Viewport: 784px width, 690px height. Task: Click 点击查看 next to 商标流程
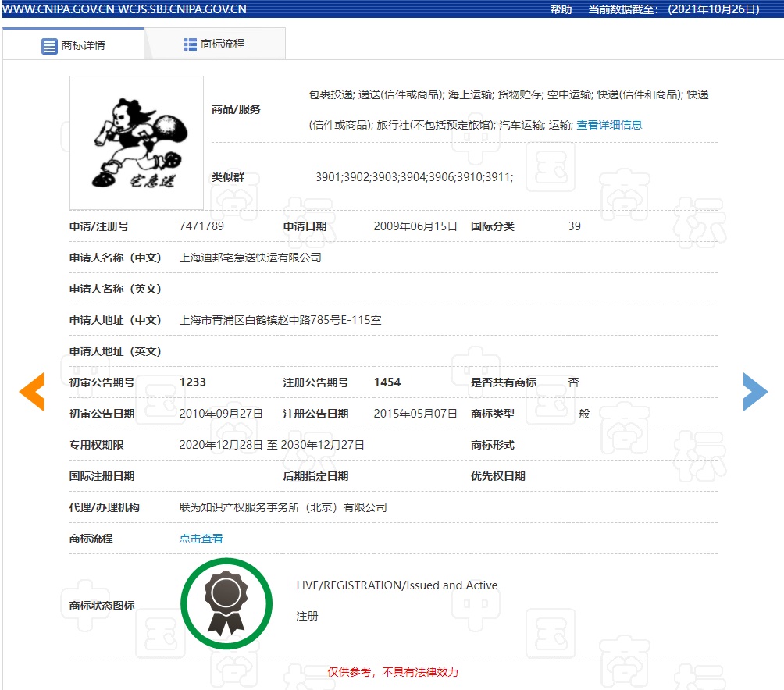point(201,538)
